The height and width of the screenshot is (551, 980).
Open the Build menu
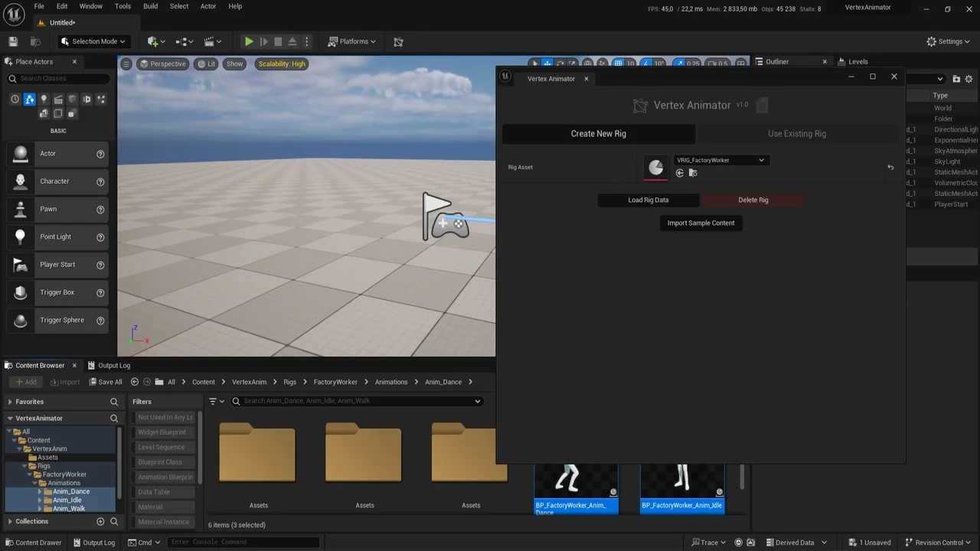[150, 6]
